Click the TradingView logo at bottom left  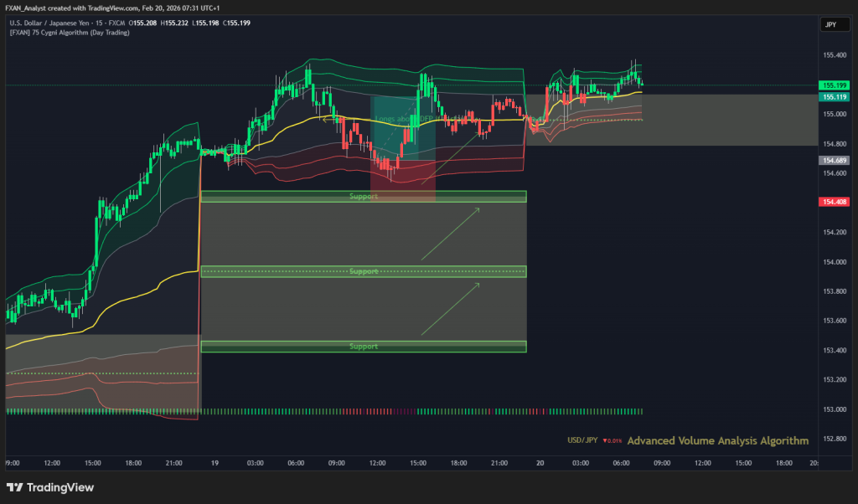click(50, 487)
